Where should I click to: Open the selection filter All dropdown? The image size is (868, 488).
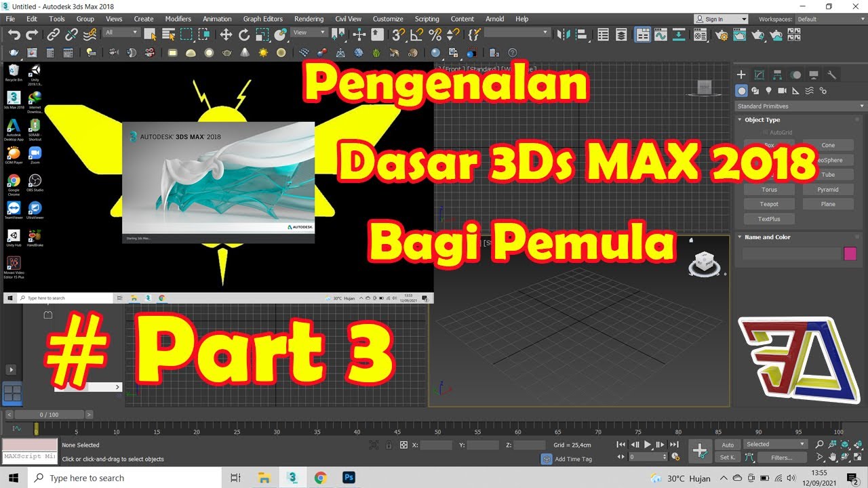(121, 33)
